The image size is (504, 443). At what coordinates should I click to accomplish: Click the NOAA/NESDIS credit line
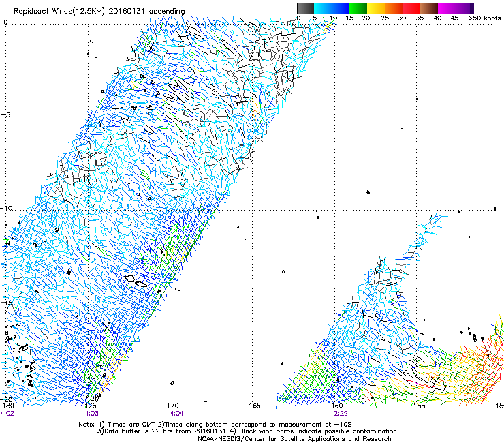pos(294,439)
